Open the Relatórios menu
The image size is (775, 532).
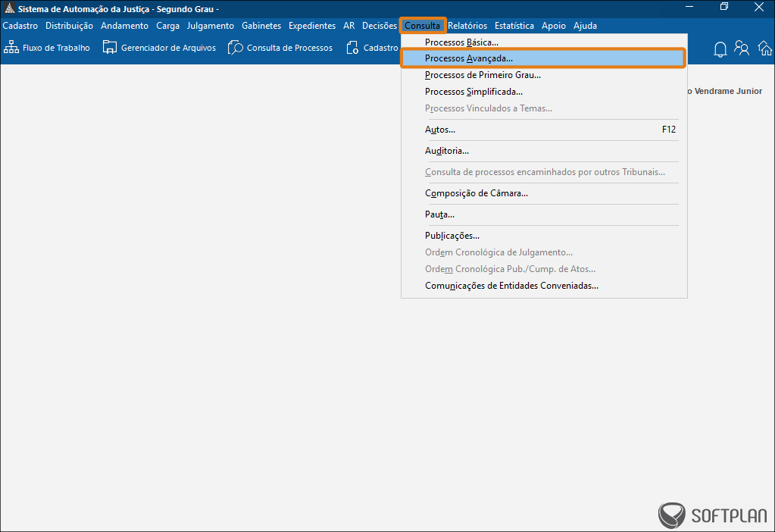(467, 26)
